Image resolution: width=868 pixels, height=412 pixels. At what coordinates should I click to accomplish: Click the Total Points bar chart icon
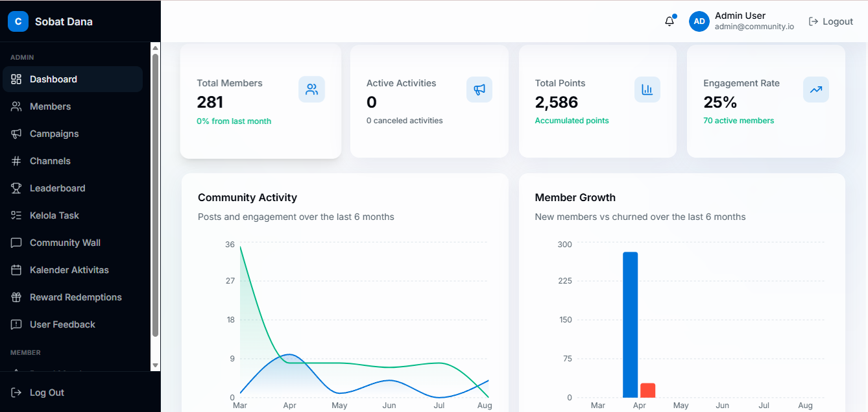tap(647, 90)
